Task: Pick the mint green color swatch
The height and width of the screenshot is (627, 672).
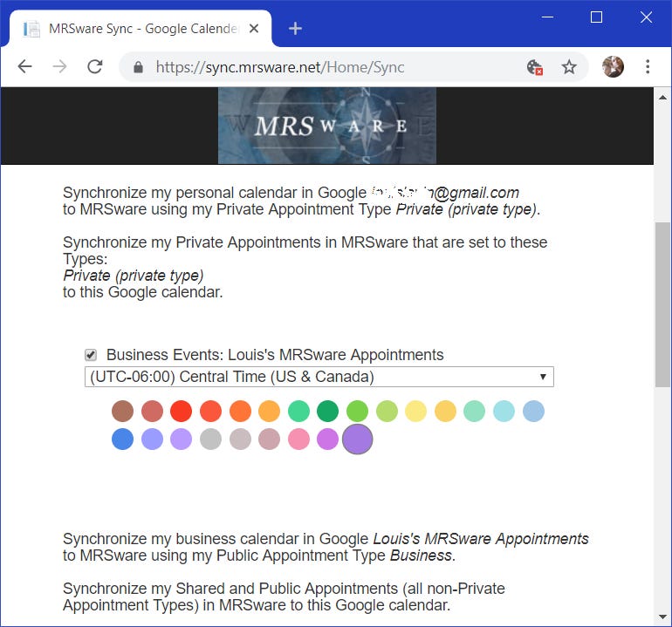Action: coord(298,411)
